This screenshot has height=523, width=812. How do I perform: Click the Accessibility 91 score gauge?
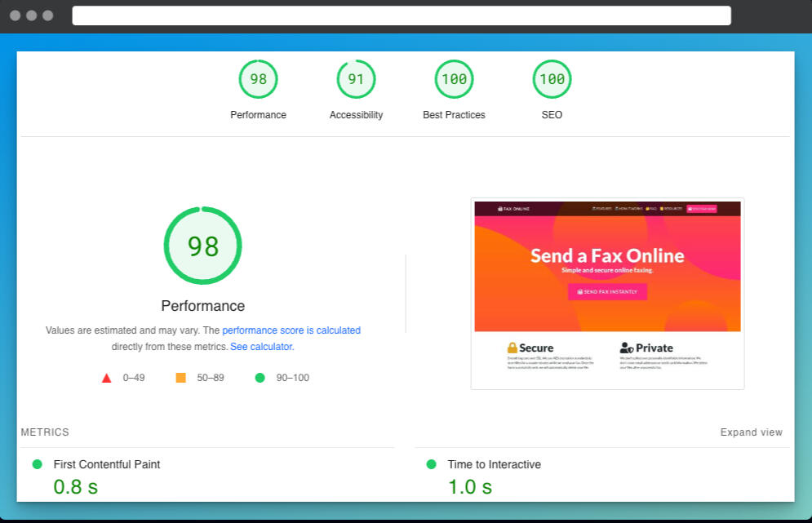356,79
